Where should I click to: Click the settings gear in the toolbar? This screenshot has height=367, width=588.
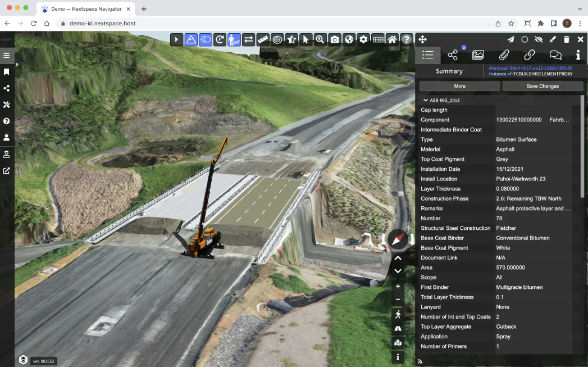[363, 39]
